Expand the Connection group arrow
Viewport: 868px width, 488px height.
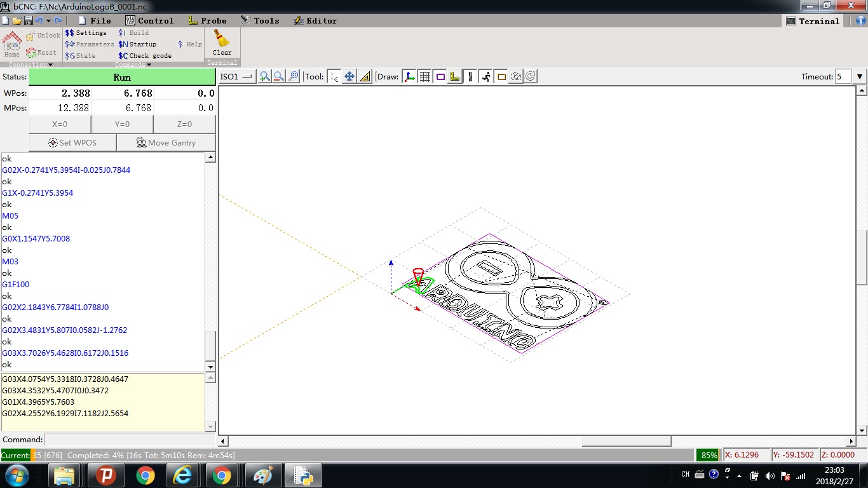tap(50, 65)
